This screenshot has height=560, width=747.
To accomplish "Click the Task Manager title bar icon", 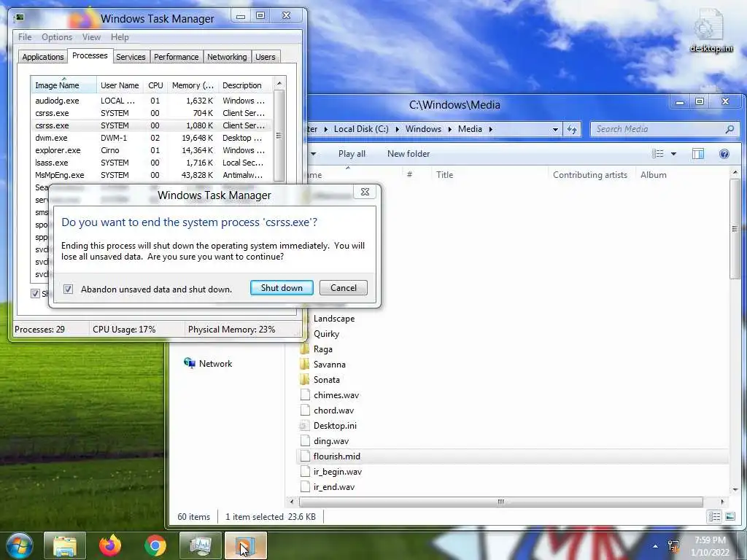I will point(19,17).
